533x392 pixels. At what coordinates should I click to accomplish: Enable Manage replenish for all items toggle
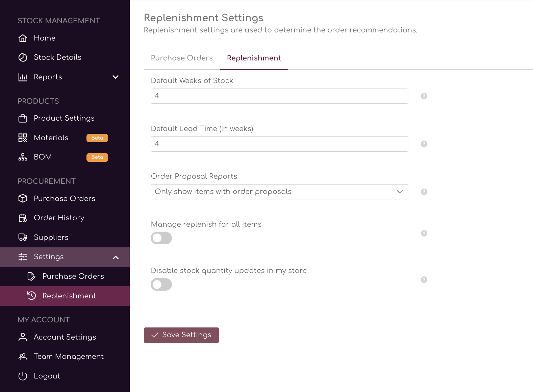[161, 238]
